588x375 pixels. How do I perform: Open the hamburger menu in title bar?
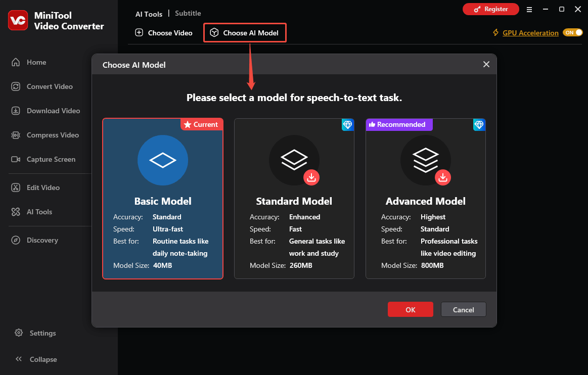click(x=529, y=10)
